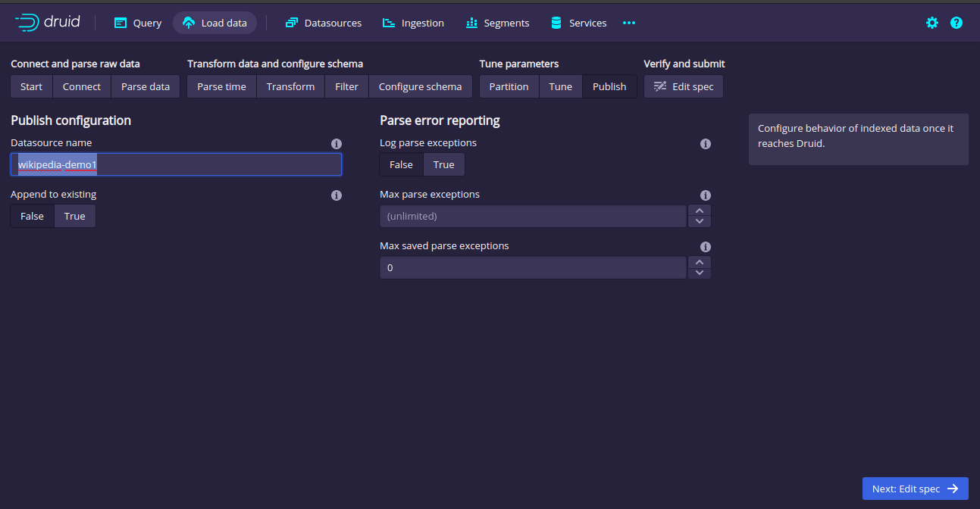Open the help question mark menu

957,23
